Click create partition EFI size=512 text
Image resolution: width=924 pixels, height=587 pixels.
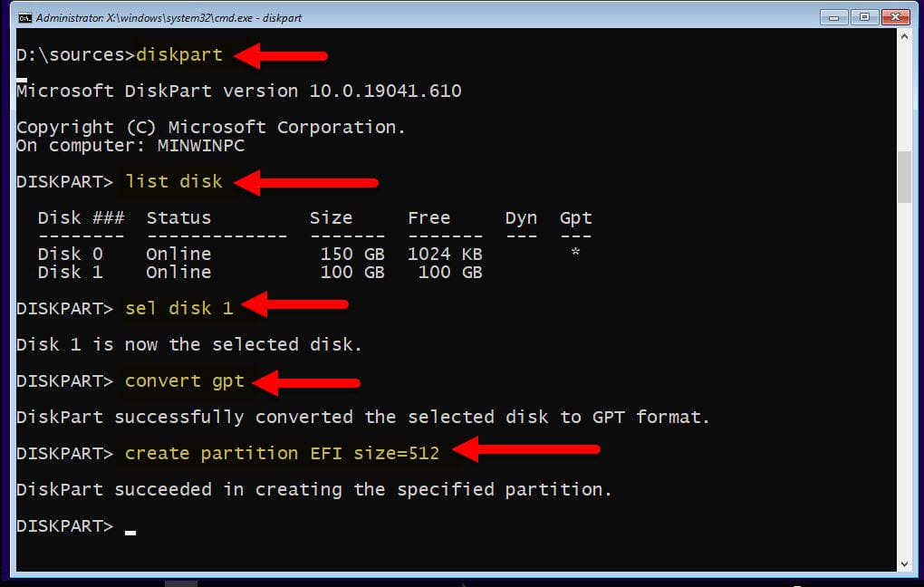pos(283,453)
